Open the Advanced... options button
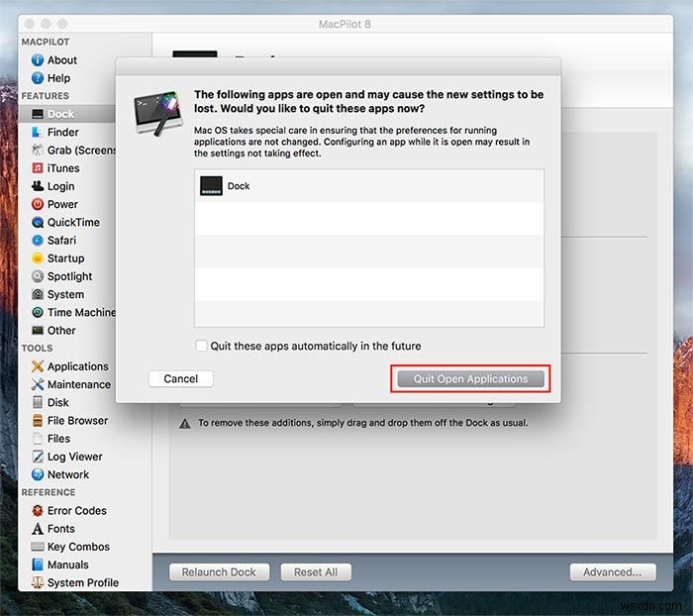Viewport: 693px width, 616px height. 613,571
